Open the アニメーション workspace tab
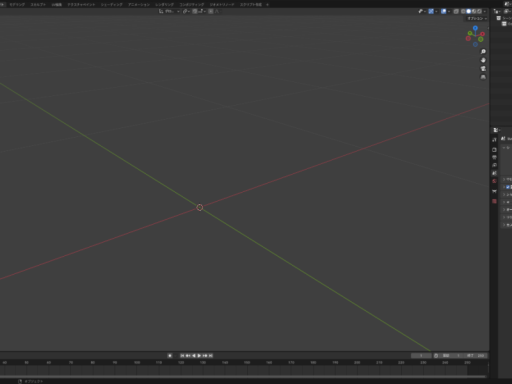This screenshot has height=384, width=512. click(139, 5)
